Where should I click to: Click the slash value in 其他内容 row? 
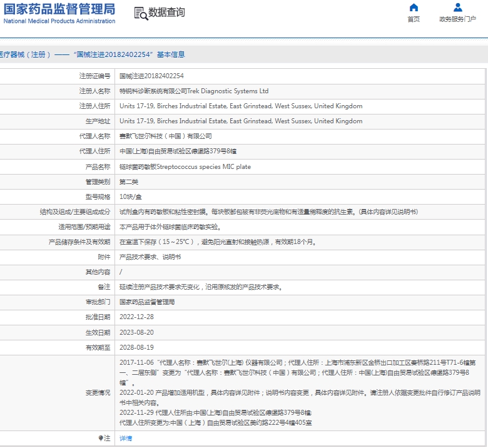click(121, 272)
